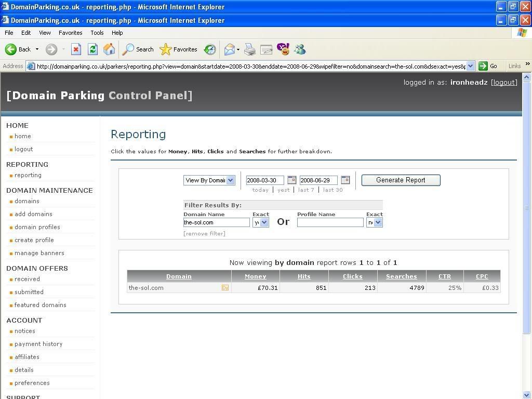
Task: Click the Refresh page icon
Action: point(92,49)
